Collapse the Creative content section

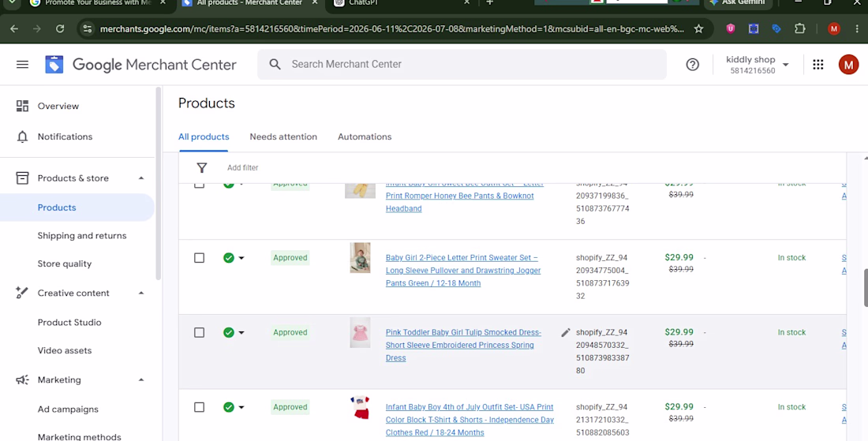pyautogui.click(x=141, y=293)
